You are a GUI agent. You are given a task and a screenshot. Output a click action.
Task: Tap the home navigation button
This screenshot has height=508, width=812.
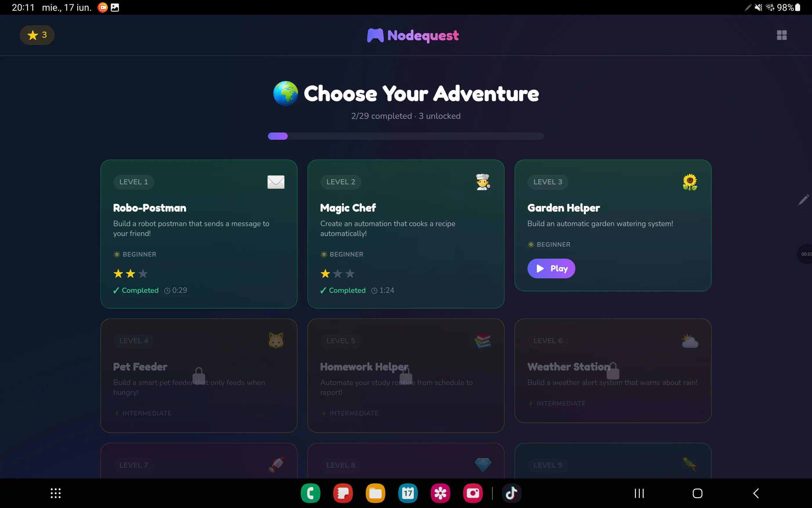pyautogui.click(x=697, y=493)
